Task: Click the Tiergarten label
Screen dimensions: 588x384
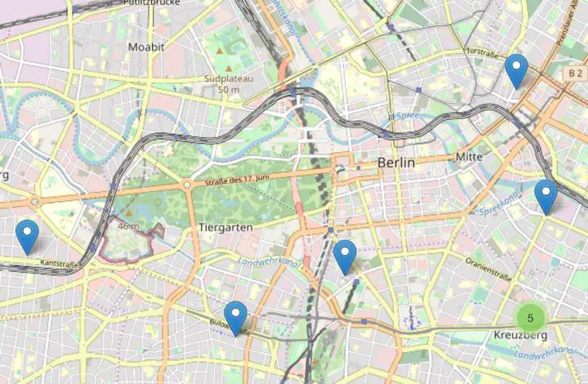Action: click(225, 228)
